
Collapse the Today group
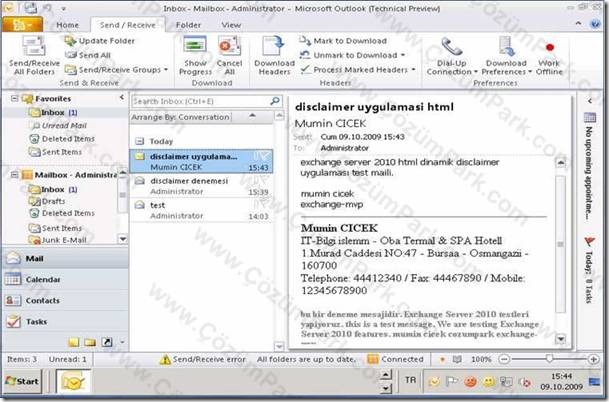pyautogui.click(x=140, y=141)
